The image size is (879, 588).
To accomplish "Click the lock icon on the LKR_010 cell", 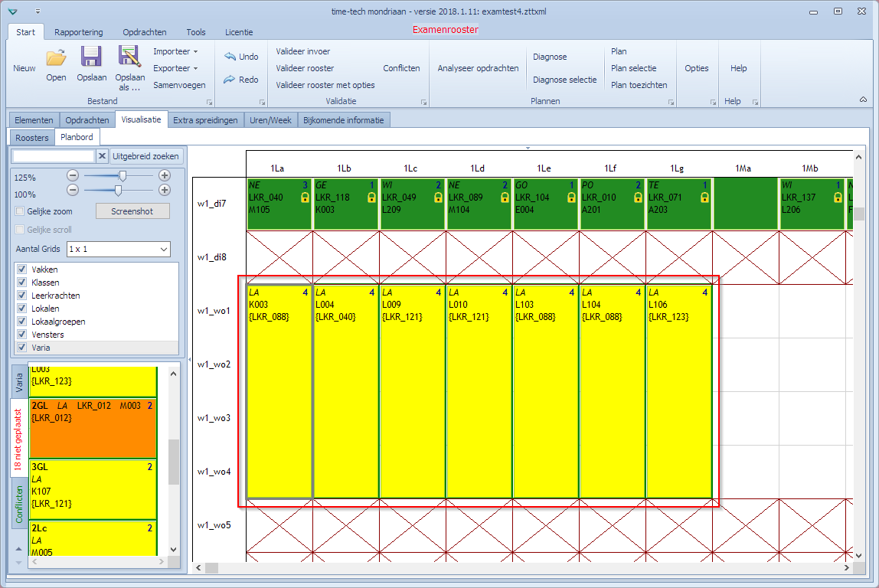I will click(638, 198).
